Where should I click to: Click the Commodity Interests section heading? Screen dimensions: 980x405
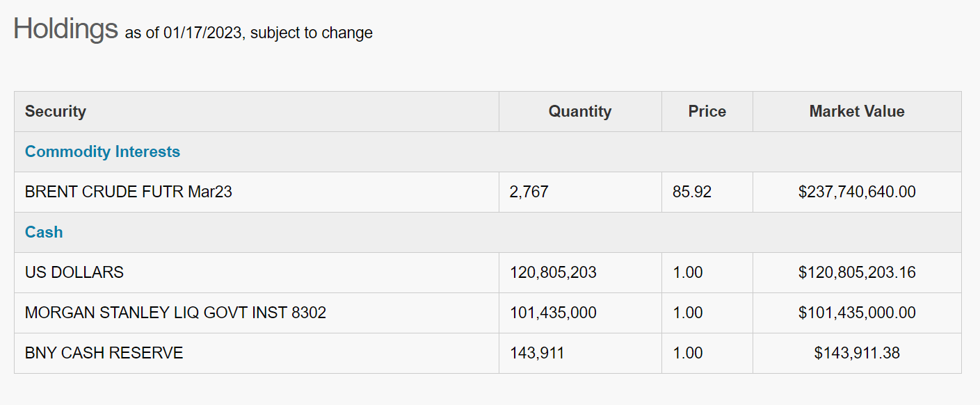click(102, 151)
